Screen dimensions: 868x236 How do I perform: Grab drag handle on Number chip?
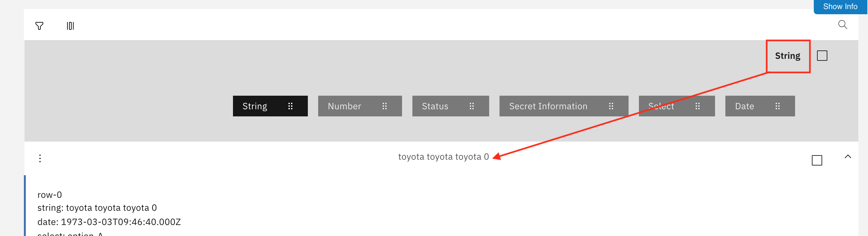click(x=384, y=106)
